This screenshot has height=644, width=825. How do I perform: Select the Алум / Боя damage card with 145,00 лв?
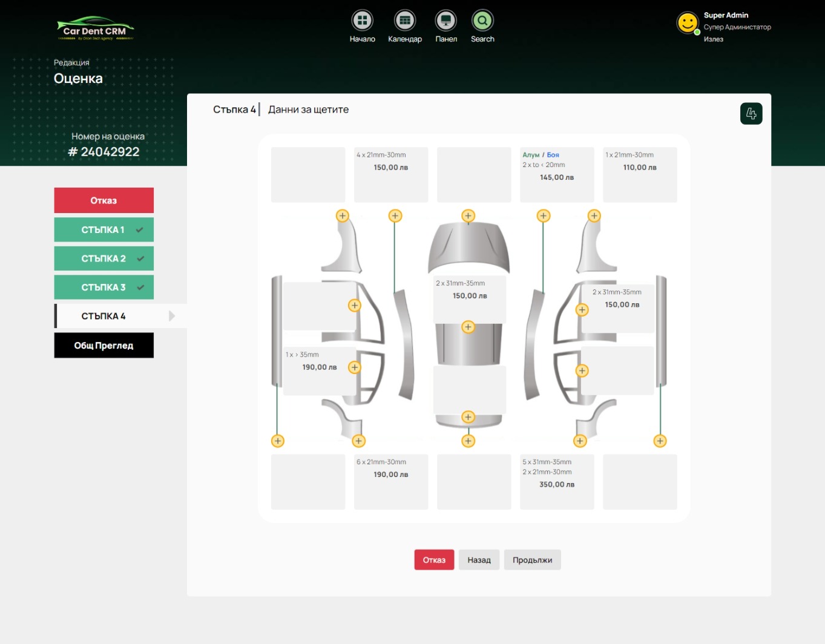tap(557, 174)
